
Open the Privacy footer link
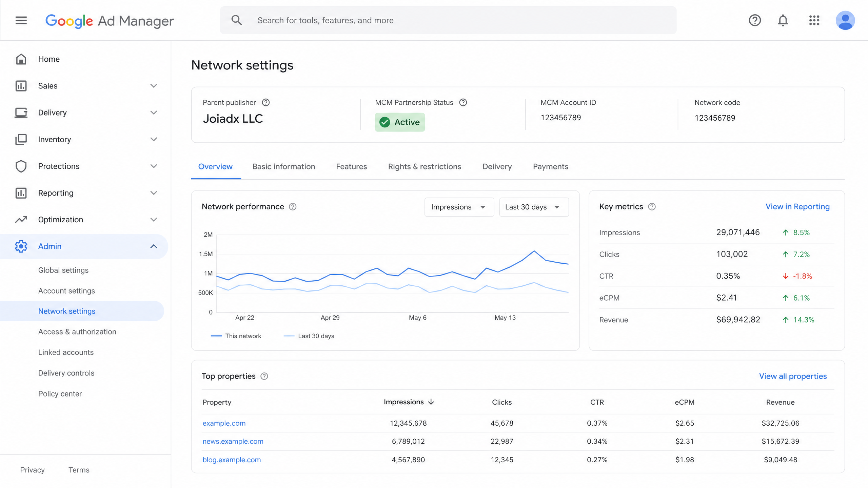[32, 470]
